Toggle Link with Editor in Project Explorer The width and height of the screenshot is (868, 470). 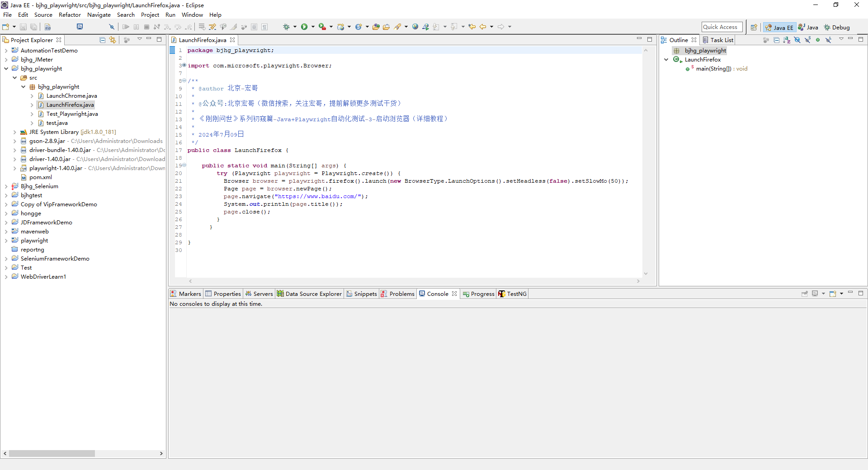(x=113, y=40)
